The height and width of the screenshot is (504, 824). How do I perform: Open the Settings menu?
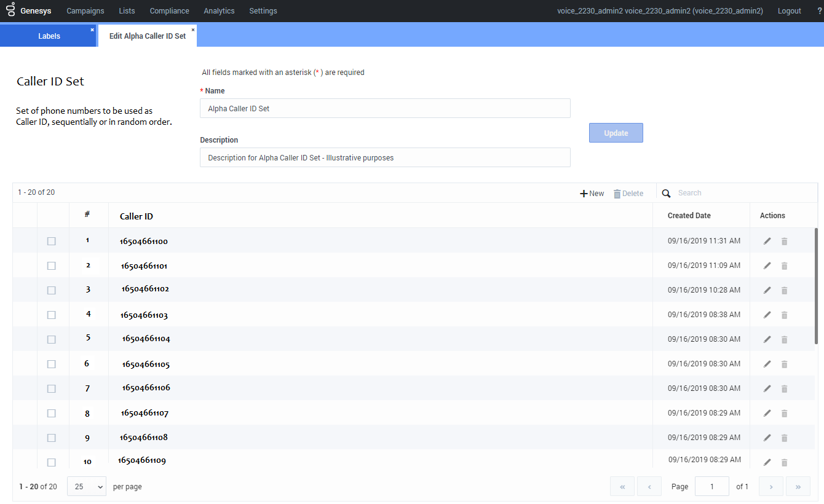click(263, 11)
